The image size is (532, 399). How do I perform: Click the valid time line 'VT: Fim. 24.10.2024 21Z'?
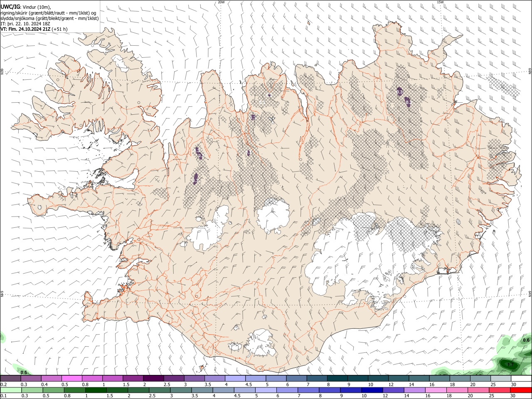(26, 29)
